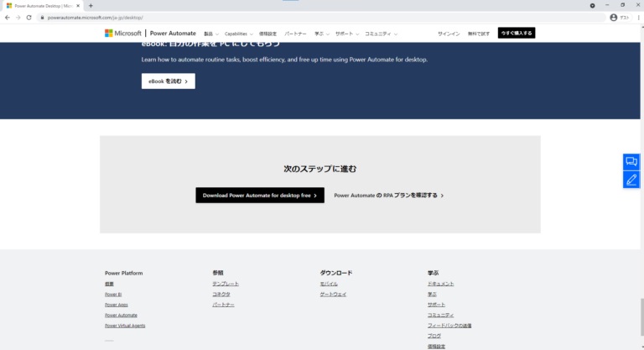Open the chat bubble side widget

[631, 162]
